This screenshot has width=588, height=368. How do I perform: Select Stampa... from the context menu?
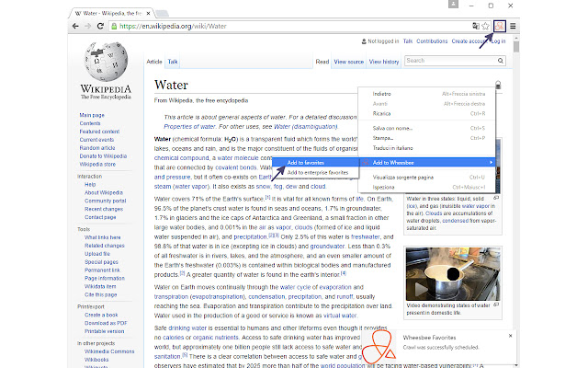384,137
